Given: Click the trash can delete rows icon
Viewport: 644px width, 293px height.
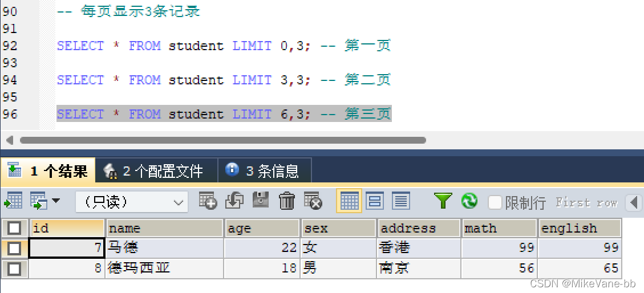Looking at the screenshot, I should (x=287, y=201).
